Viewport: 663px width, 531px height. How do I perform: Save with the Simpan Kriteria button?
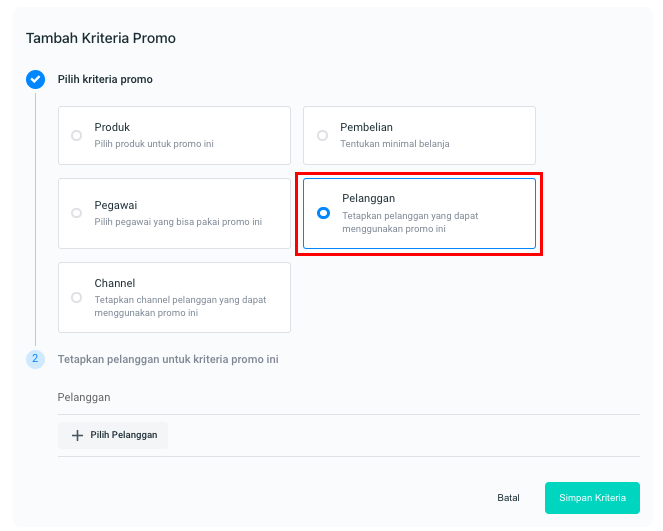592,498
